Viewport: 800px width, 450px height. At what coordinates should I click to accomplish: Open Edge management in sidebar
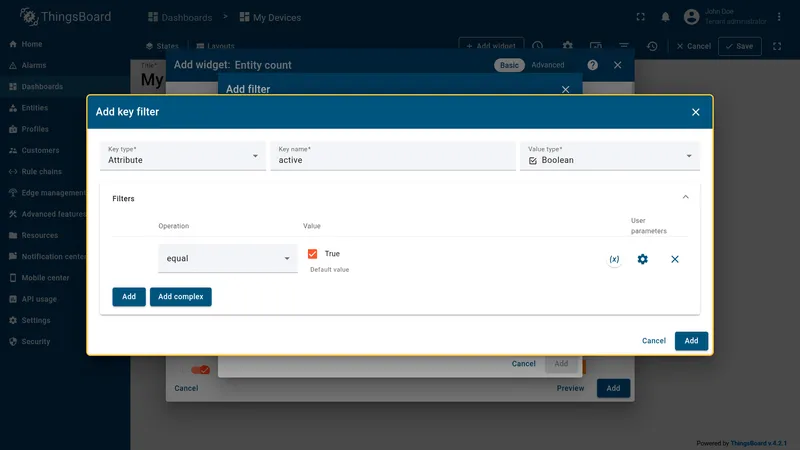[54, 193]
